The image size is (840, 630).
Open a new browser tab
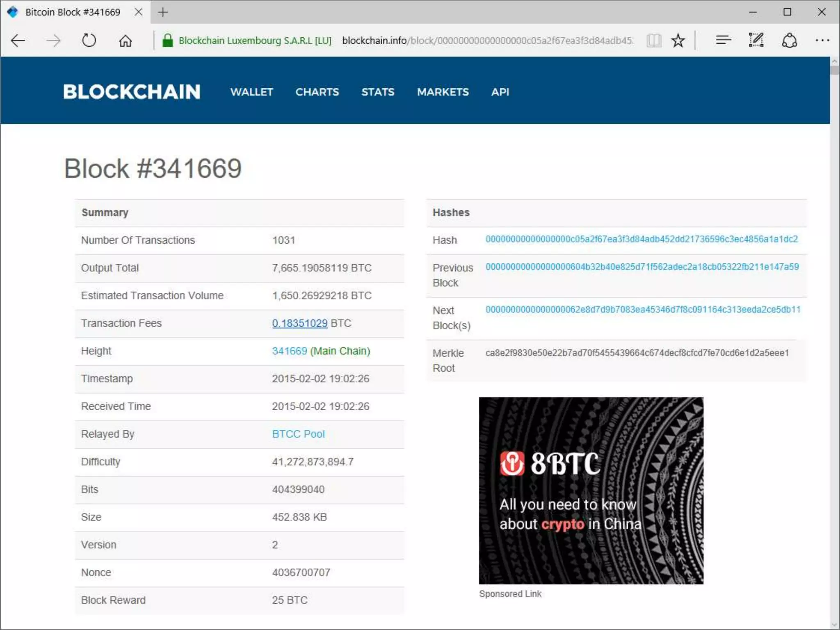(163, 12)
